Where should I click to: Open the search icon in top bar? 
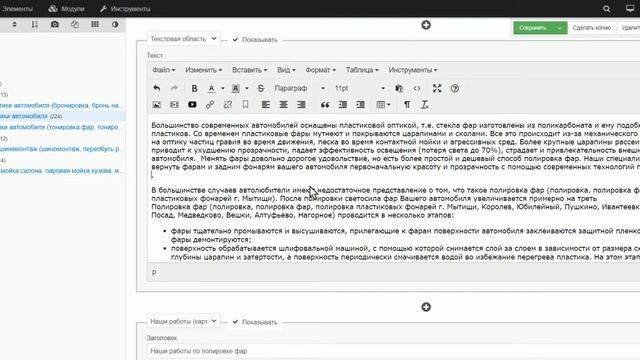click(607, 9)
